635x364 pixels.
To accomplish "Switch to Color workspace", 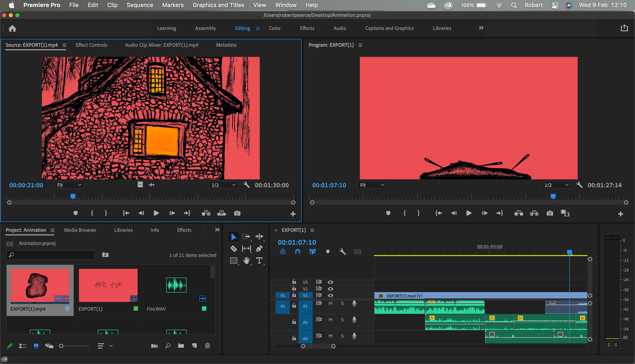I will click(x=275, y=28).
